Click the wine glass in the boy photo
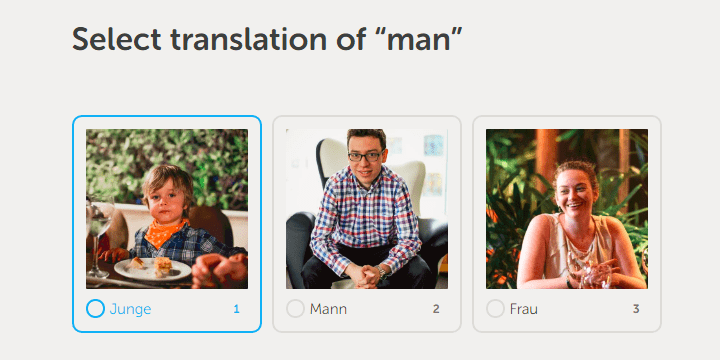720x360 pixels. point(99,236)
